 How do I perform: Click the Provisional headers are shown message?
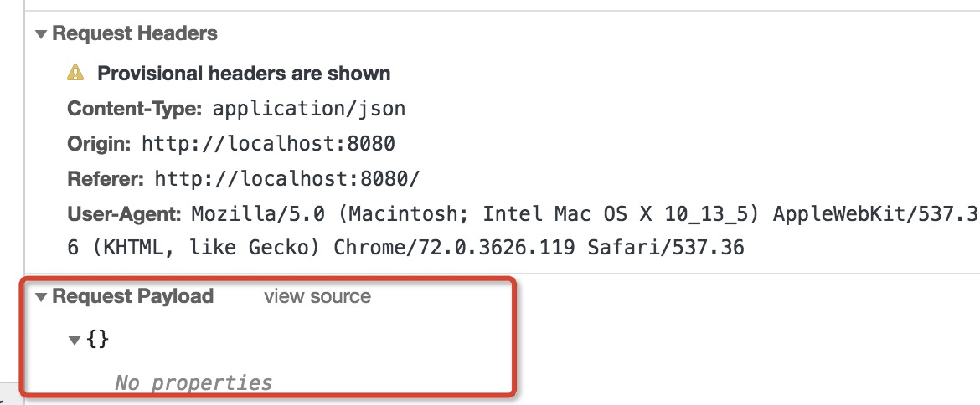pyautogui.click(x=244, y=74)
